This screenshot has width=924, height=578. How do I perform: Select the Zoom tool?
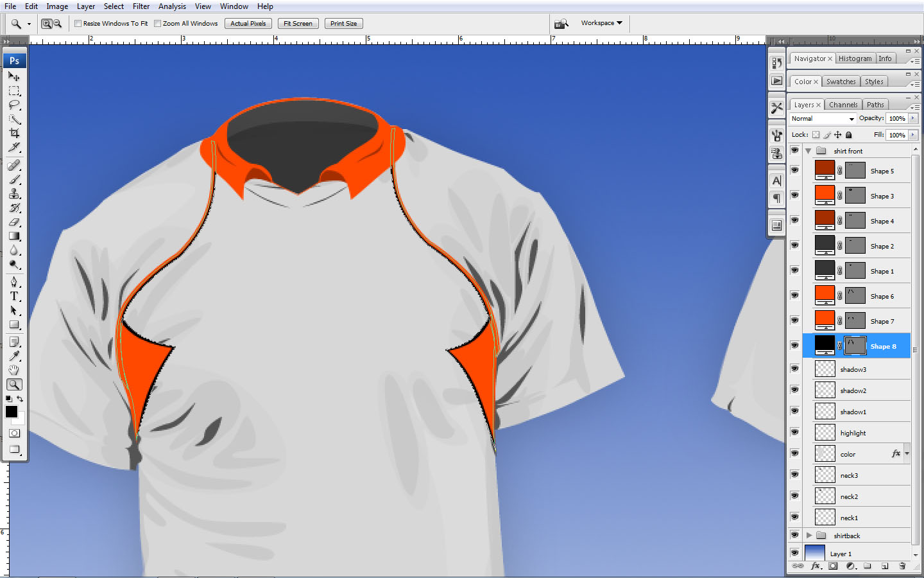click(14, 385)
